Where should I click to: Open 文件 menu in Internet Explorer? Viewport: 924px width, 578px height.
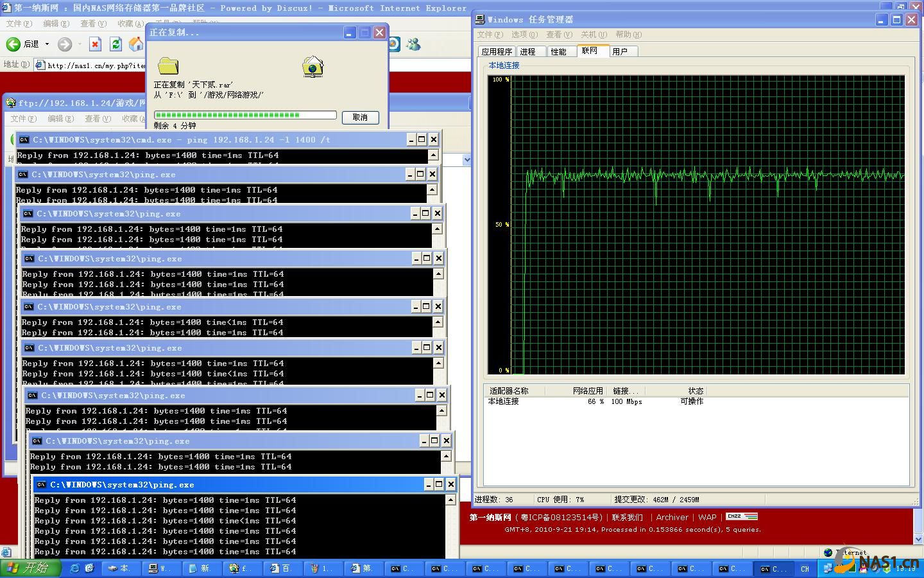tap(19, 24)
